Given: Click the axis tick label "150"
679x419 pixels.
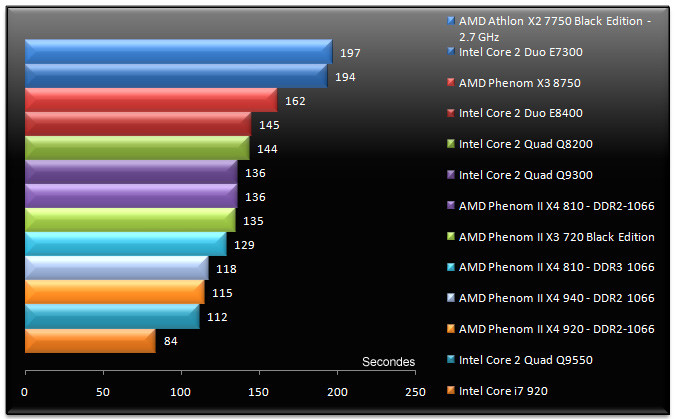Looking at the screenshot, I should (258, 392).
